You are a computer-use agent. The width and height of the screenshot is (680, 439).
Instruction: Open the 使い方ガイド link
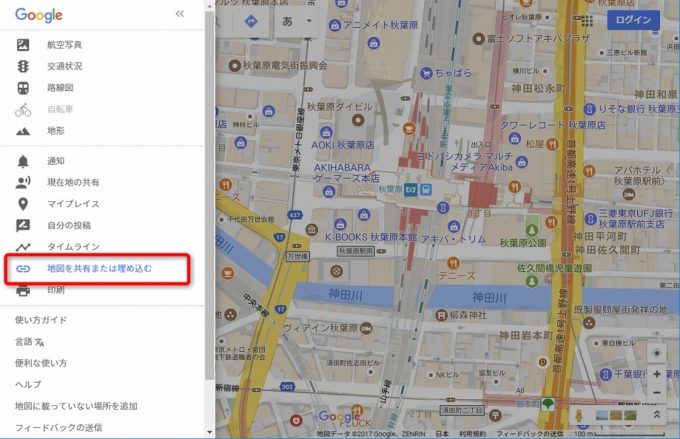pos(41,320)
